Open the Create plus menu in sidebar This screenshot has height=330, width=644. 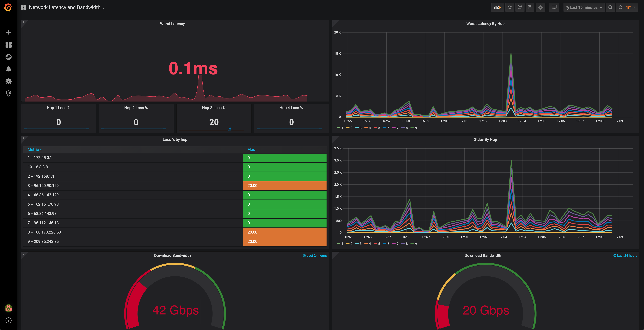9,32
